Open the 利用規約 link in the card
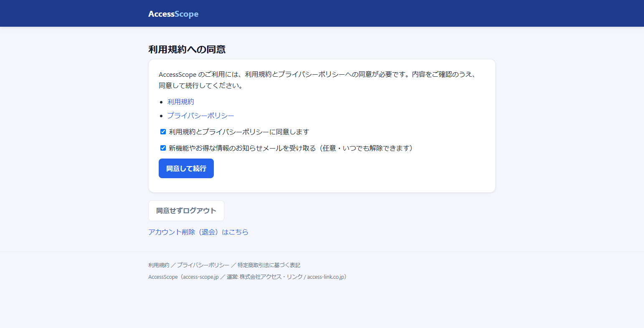This screenshot has height=328, width=644. [180, 102]
